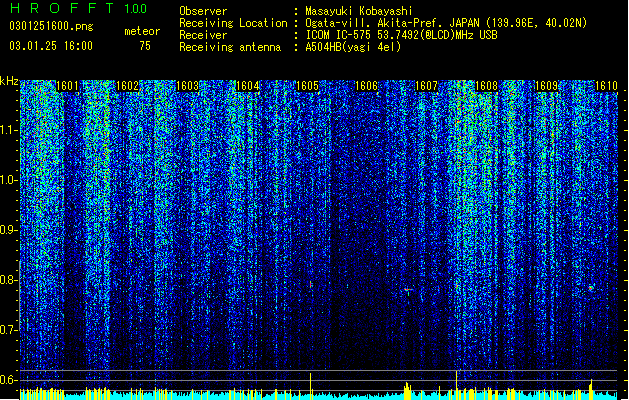The image size is (629, 400).
Task: Click the 1610 time marker
Action: coord(606,86)
